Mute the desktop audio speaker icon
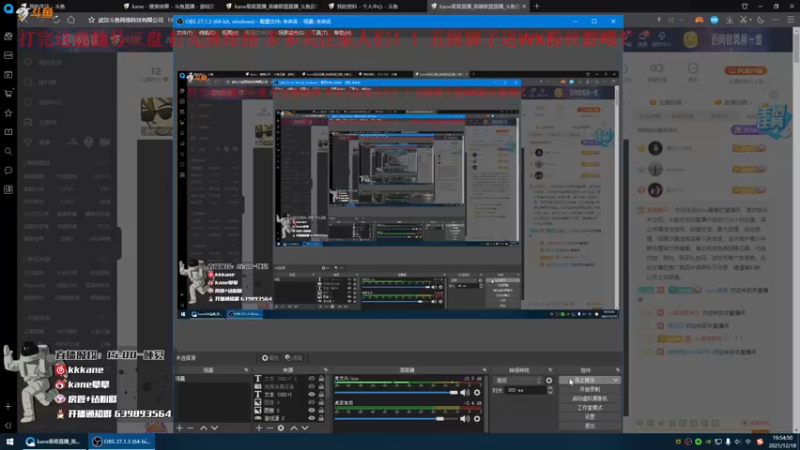The image size is (800, 450). (465, 418)
